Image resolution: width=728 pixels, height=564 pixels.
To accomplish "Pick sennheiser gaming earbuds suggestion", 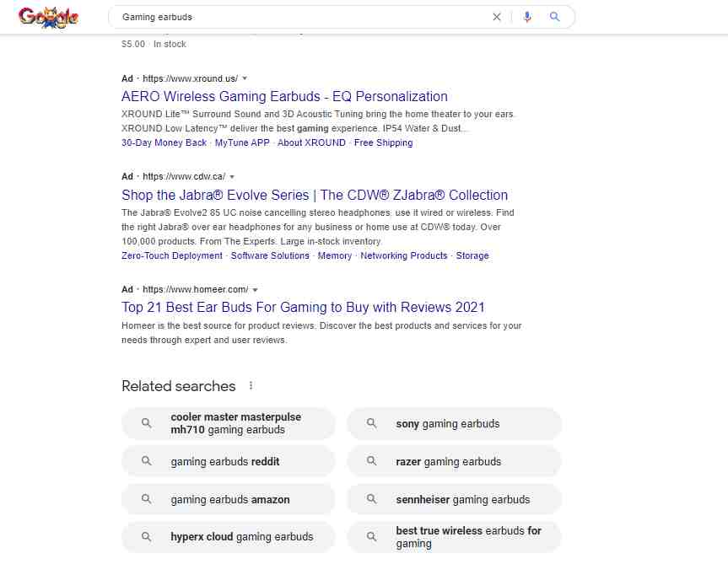I will (454, 500).
